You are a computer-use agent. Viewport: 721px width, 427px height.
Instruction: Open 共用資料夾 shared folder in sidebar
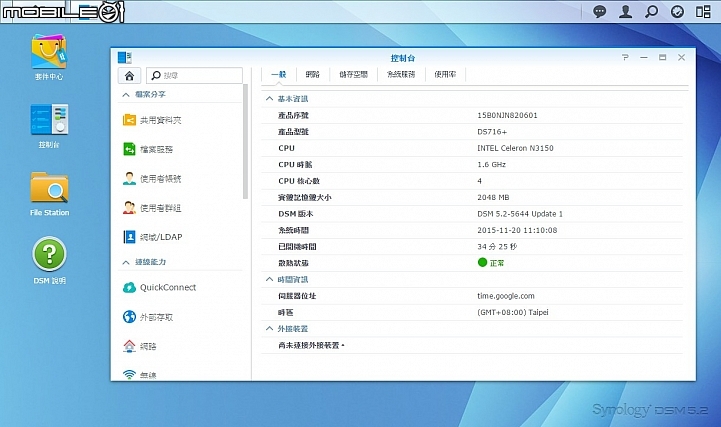tap(152, 120)
